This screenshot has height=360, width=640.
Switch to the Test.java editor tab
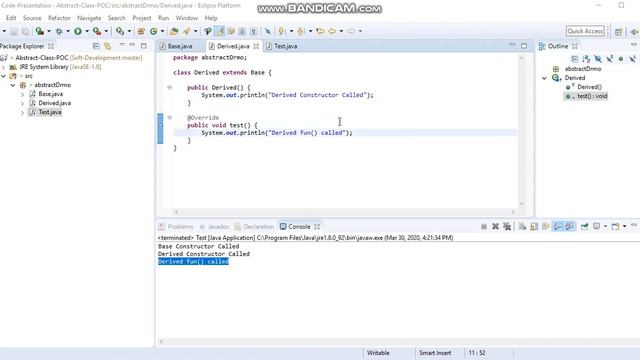coord(285,46)
